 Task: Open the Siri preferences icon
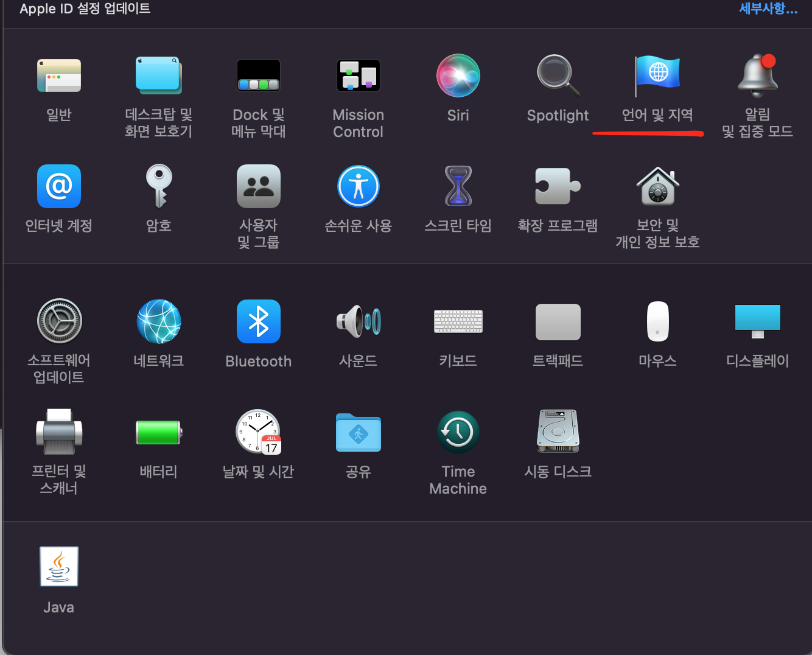(x=458, y=75)
